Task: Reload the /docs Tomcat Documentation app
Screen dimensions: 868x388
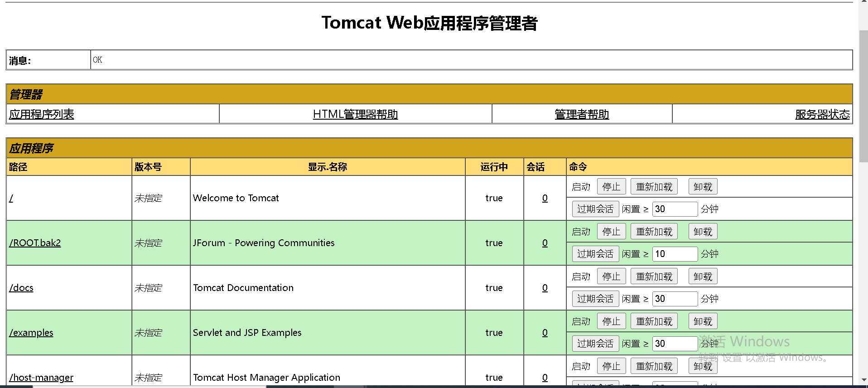Action: click(x=654, y=276)
